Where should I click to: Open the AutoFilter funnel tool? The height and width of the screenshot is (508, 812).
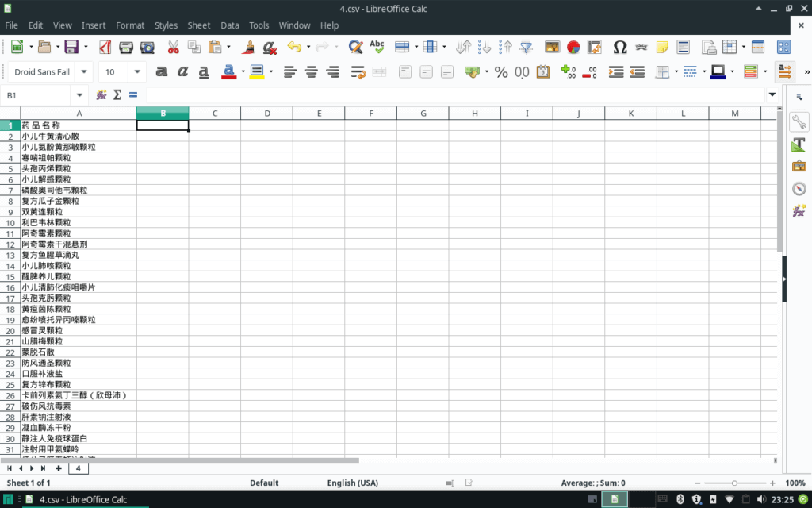point(525,48)
